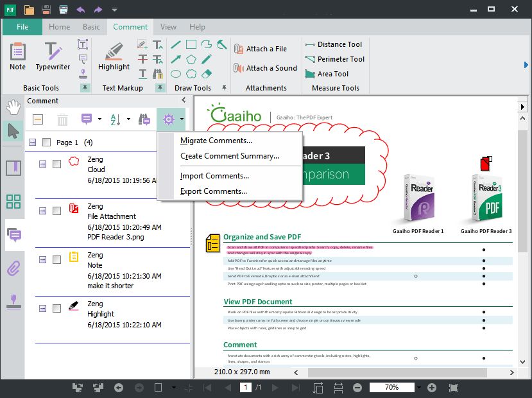Screen dimensions: 532x398
Task: Select the line draw tool
Action: click(176, 44)
